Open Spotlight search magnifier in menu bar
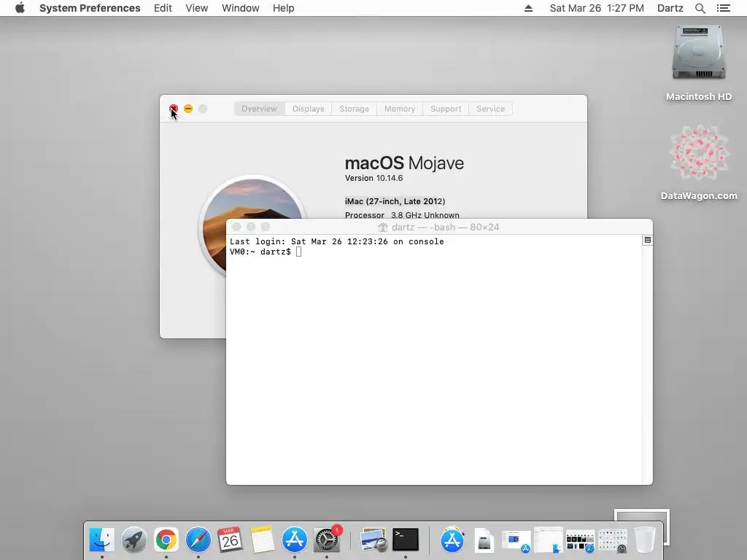The height and width of the screenshot is (560, 747). [x=700, y=8]
